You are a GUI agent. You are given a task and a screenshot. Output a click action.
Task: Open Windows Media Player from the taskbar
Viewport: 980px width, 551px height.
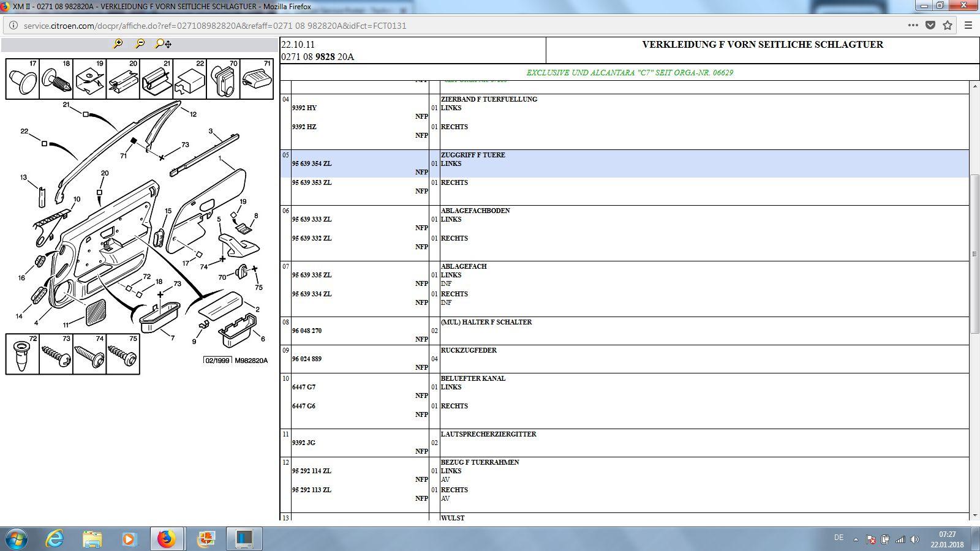pyautogui.click(x=129, y=539)
